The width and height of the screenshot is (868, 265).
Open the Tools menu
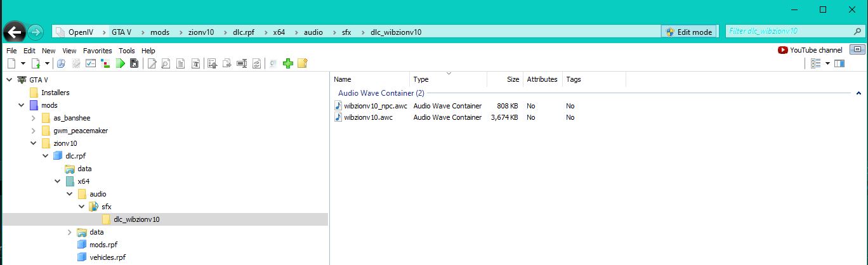pos(127,51)
